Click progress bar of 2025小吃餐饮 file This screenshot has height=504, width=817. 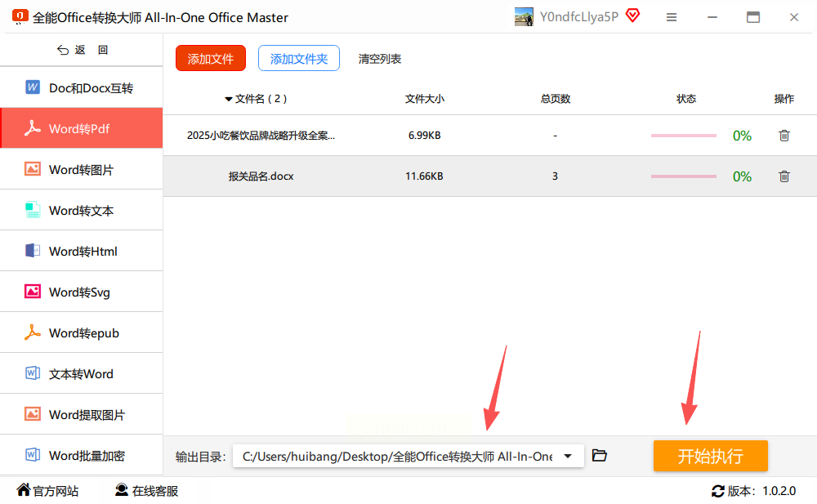[x=684, y=136]
